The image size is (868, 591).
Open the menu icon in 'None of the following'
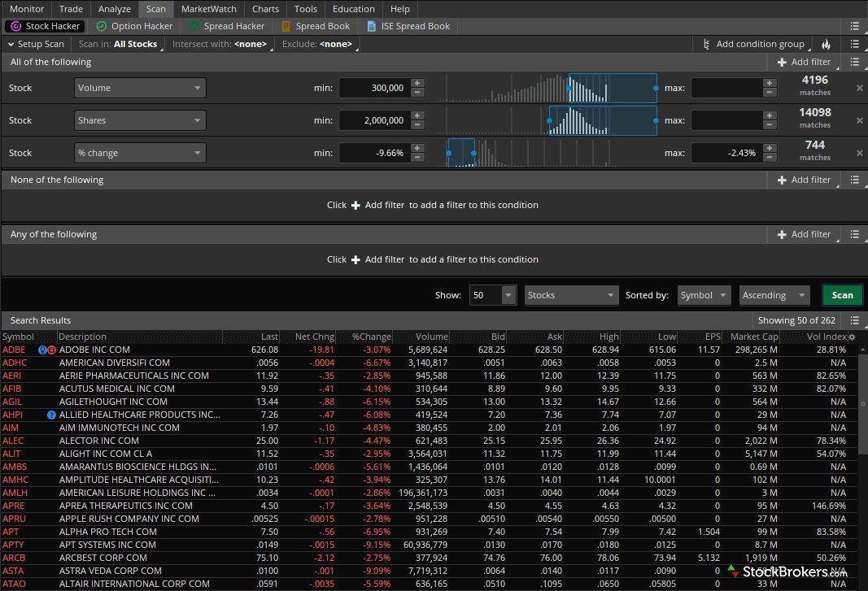coord(854,180)
